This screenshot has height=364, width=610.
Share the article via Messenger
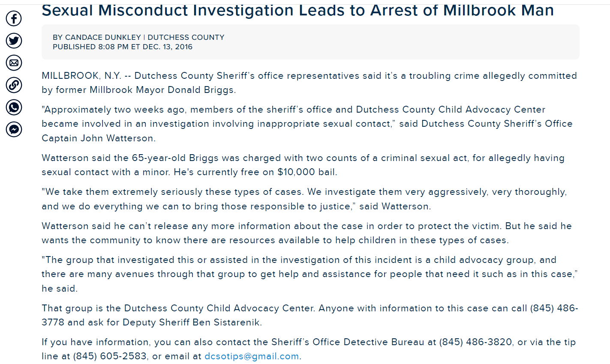pos(14,129)
